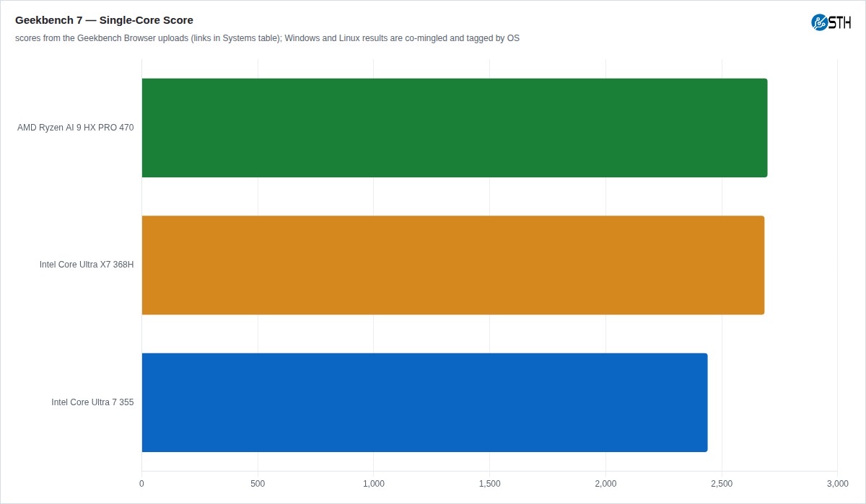The height and width of the screenshot is (504, 866).
Task: Click the right end of the green bar
Action: click(766, 128)
